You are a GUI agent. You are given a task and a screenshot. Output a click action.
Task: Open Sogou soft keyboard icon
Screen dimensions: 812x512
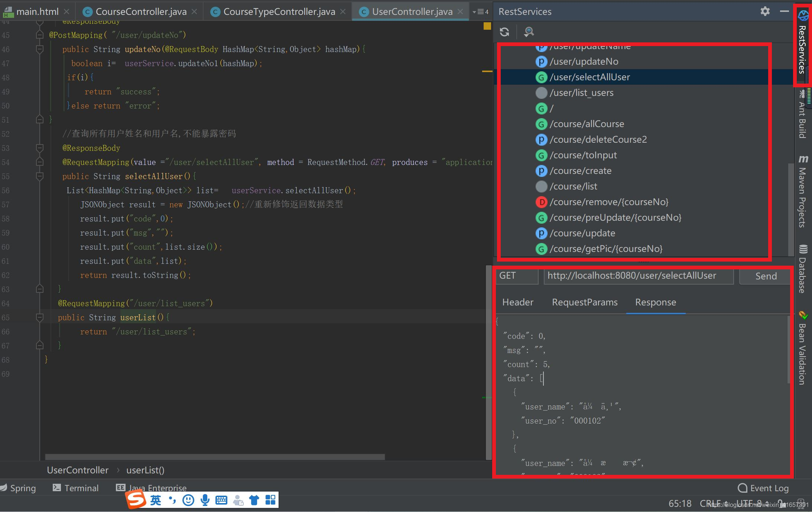point(221,500)
